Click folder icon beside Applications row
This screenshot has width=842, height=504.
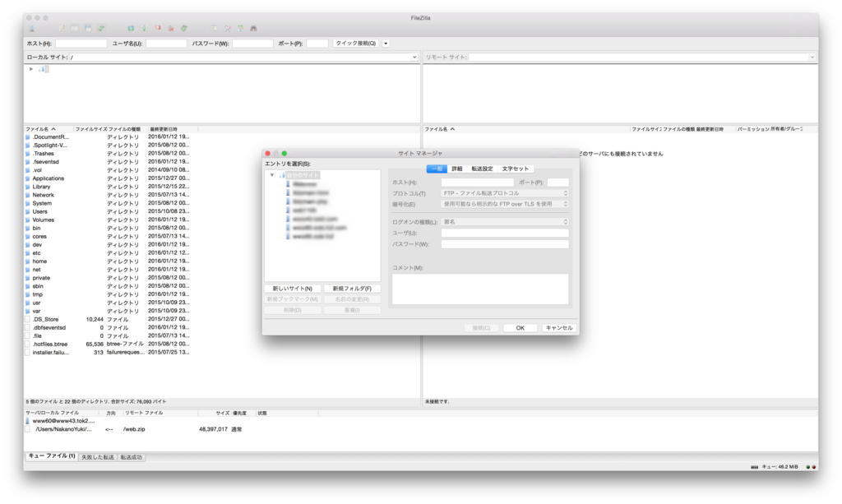(x=28, y=178)
